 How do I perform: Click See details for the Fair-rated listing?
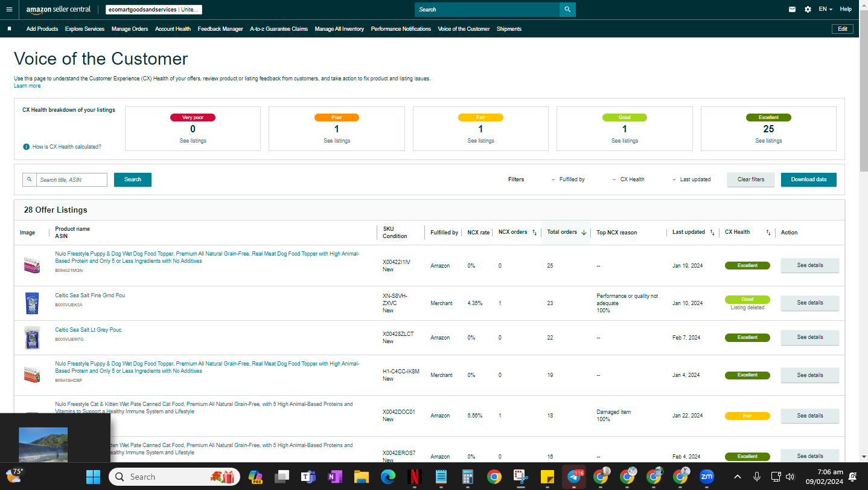click(810, 416)
